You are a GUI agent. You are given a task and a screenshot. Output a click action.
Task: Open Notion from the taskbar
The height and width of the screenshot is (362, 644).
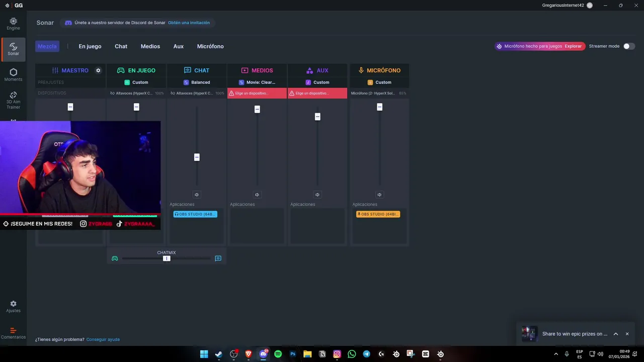(323, 354)
